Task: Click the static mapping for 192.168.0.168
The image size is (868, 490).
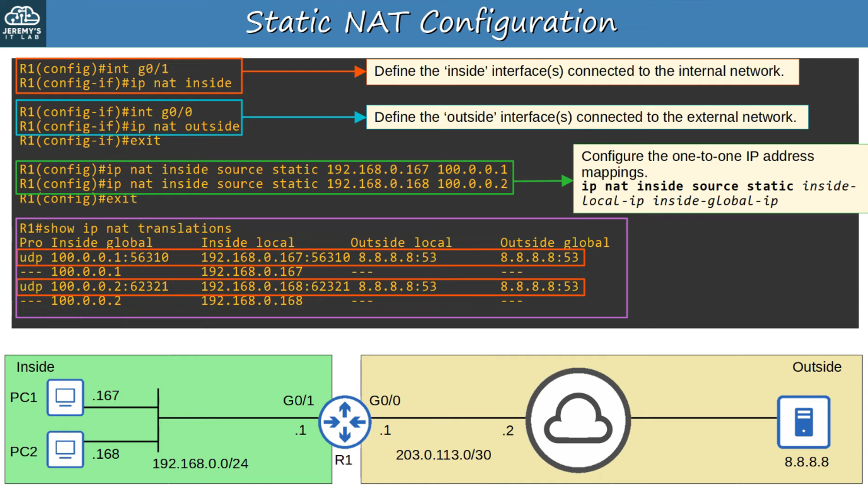Action: click(263, 184)
